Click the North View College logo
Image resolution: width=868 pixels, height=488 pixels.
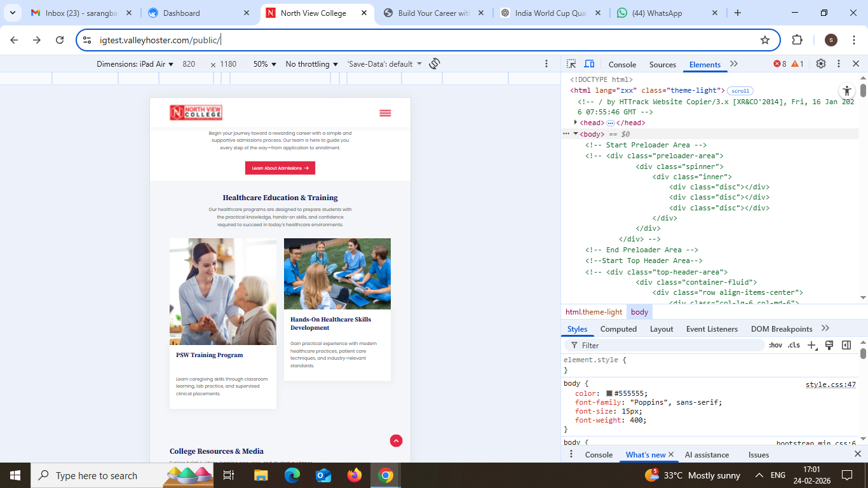click(x=196, y=112)
